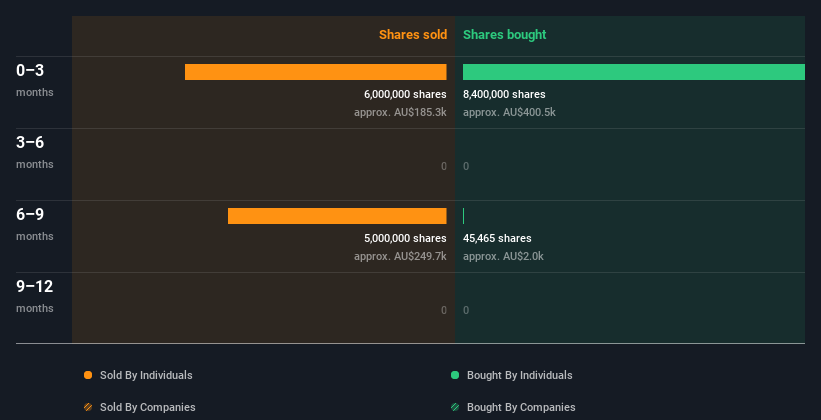The width and height of the screenshot is (821, 420).
Task: Select the orange 6–9 months sold bar
Action: [337, 216]
